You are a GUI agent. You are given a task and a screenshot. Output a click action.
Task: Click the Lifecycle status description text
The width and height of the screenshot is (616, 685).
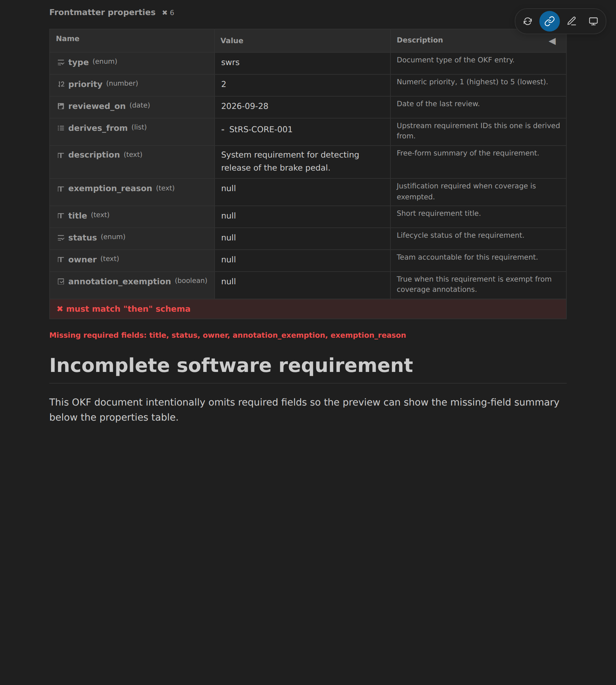coord(460,235)
